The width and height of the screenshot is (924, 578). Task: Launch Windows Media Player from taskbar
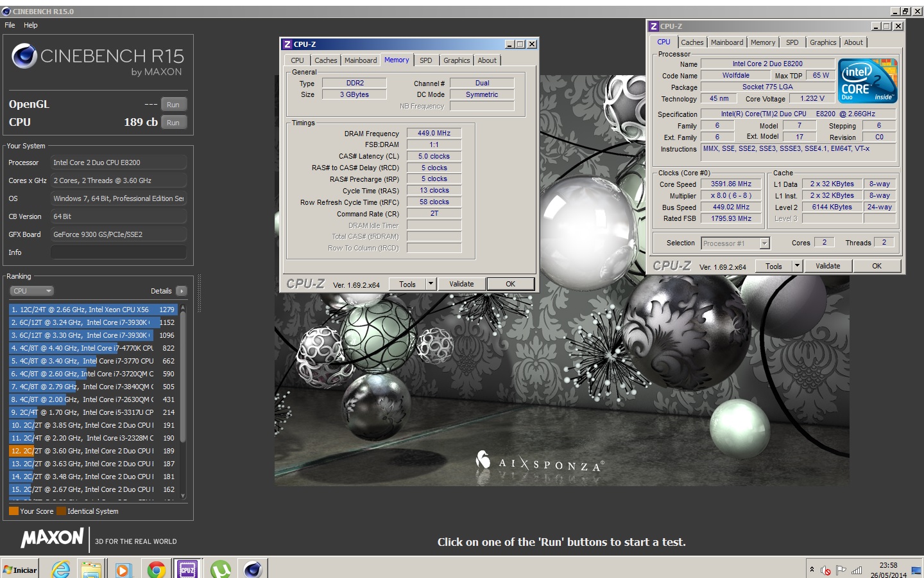click(123, 570)
